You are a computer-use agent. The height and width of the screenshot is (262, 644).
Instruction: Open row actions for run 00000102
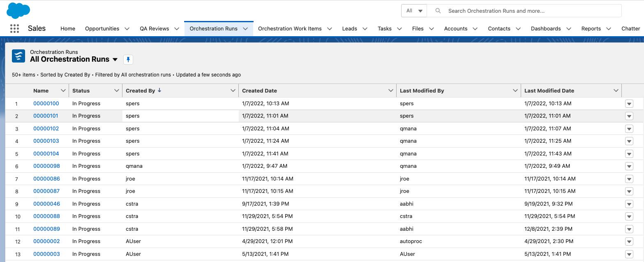pos(629,129)
